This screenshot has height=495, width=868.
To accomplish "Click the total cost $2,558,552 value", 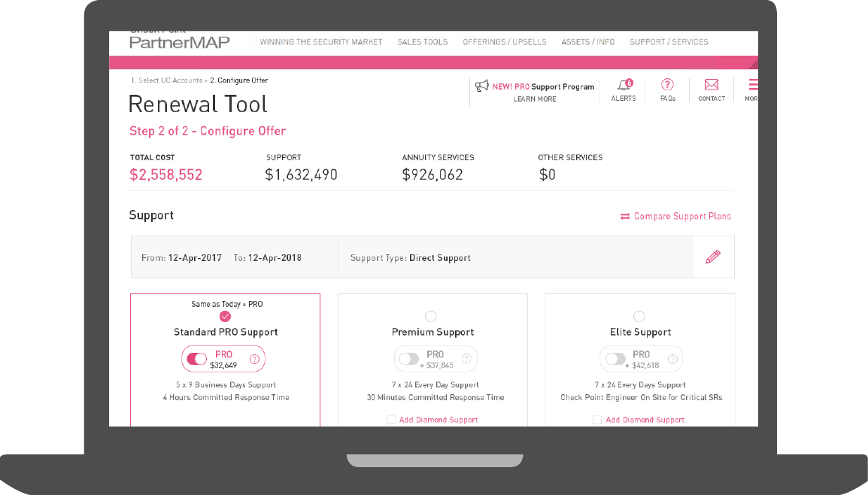I will pos(166,175).
